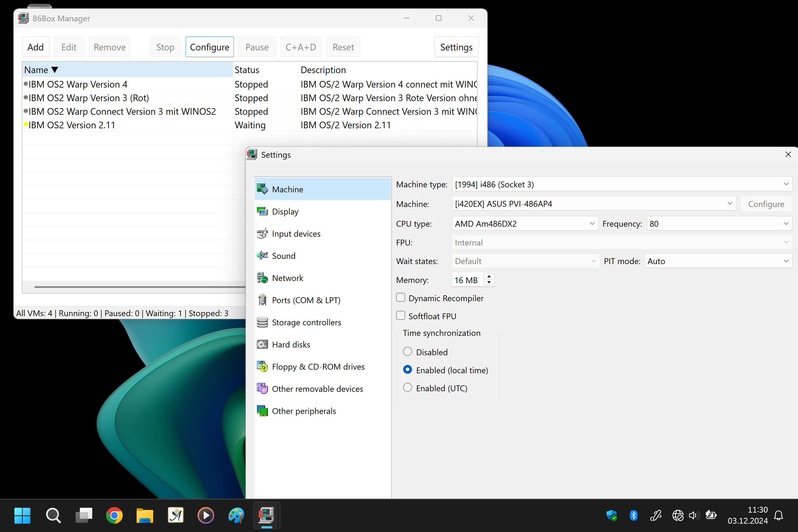
Task: Select the Hard disks settings category
Action: point(323,344)
